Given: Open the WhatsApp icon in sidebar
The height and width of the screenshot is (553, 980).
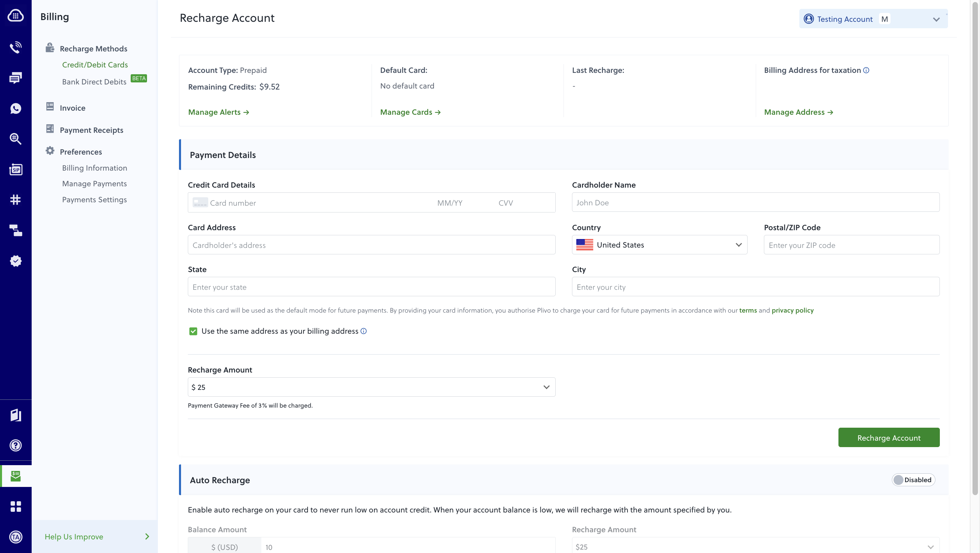Looking at the screenshot, I should (x=16, y=109).
